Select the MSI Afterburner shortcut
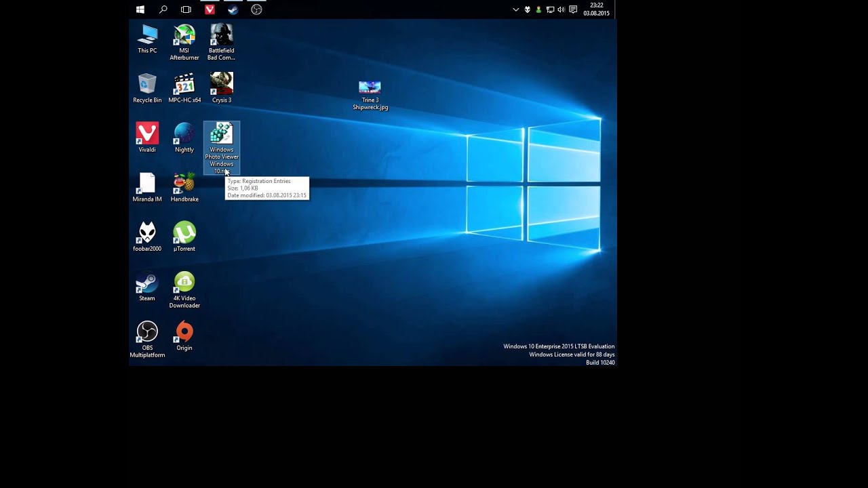This screenshot has height=488, width=868. click(184, 43)
